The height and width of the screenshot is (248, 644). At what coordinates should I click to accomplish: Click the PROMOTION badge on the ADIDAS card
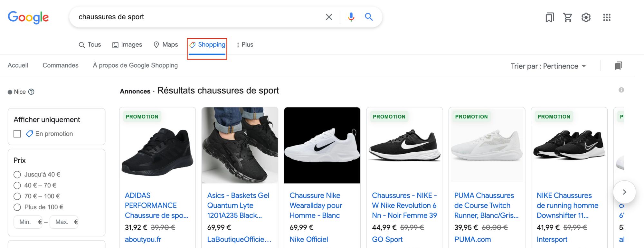142,117
